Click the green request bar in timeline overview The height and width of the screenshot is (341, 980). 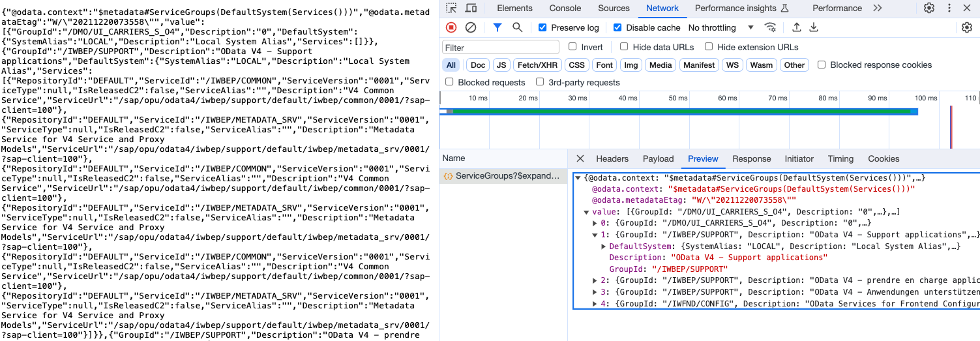tap(681, 111)
